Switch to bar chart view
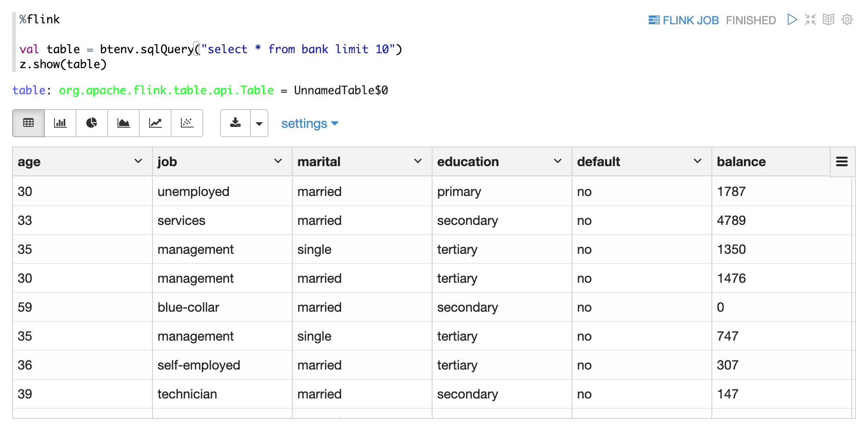Screen dimensions: 868x433 [x=60, y=123]
